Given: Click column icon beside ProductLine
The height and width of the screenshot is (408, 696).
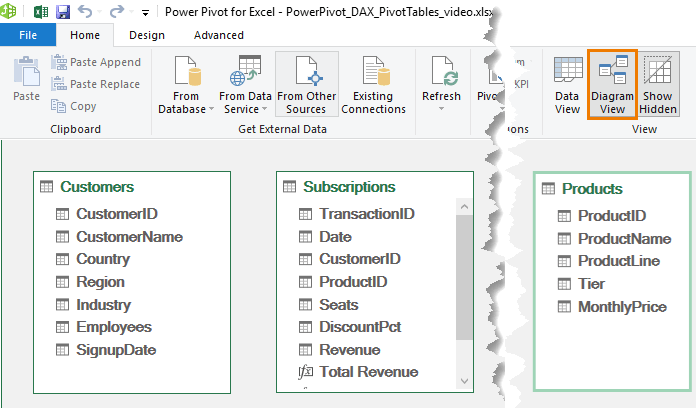Looking at the screenshot, I should 564,261.
